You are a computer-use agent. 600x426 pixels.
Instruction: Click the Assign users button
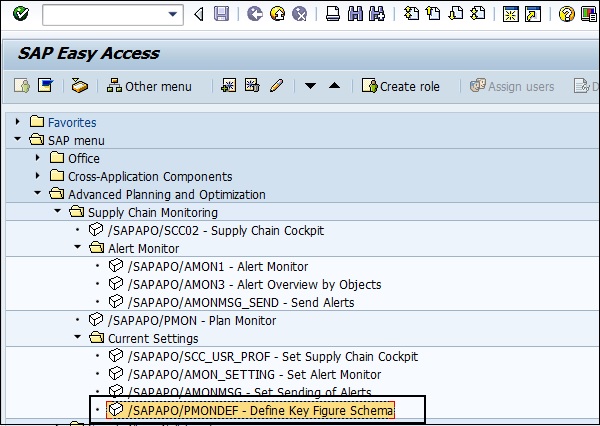512,86
